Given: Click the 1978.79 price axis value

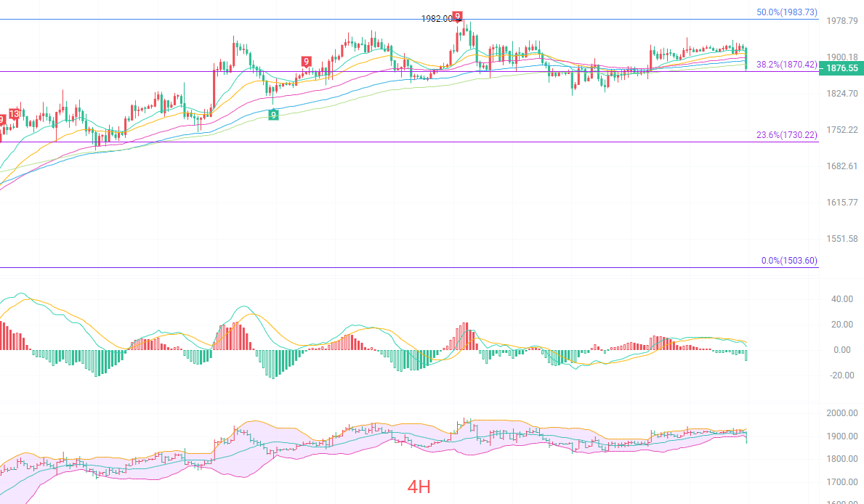Looking at the screenshot, I should coord(842,21).
